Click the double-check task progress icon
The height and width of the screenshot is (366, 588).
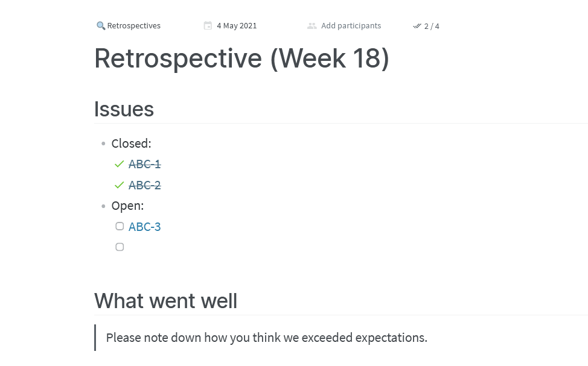[x=417, y=26]
